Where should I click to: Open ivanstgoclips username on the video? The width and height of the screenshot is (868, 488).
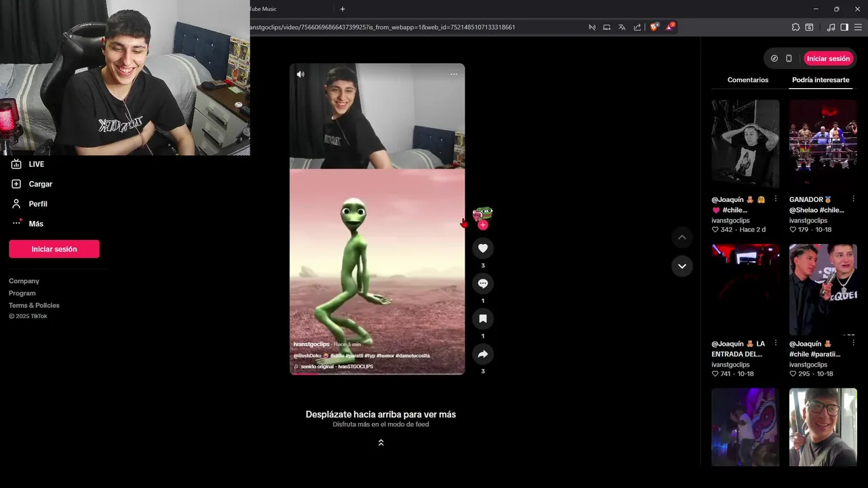point(311,344)
